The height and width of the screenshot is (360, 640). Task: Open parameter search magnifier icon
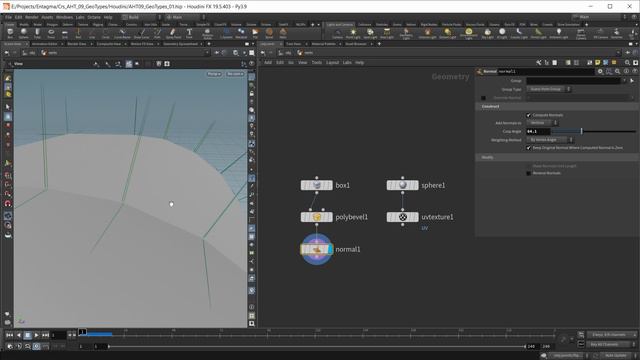618,71
